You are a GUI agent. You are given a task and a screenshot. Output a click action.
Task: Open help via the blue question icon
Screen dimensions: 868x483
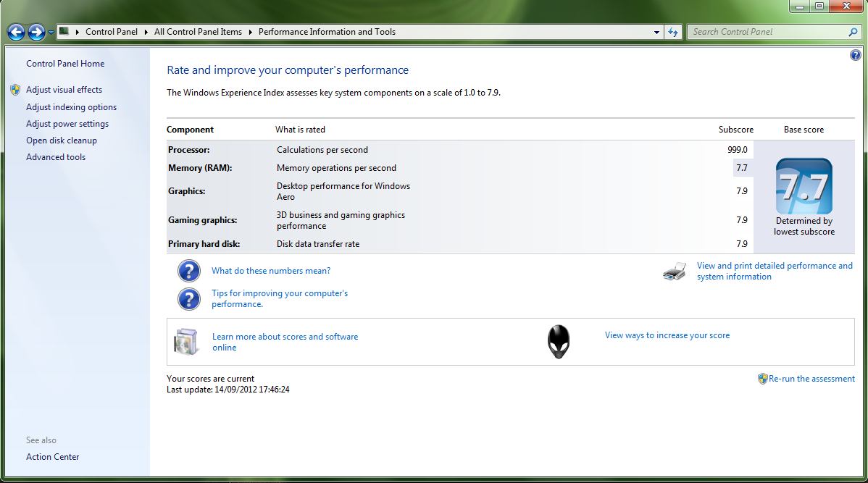855,55
